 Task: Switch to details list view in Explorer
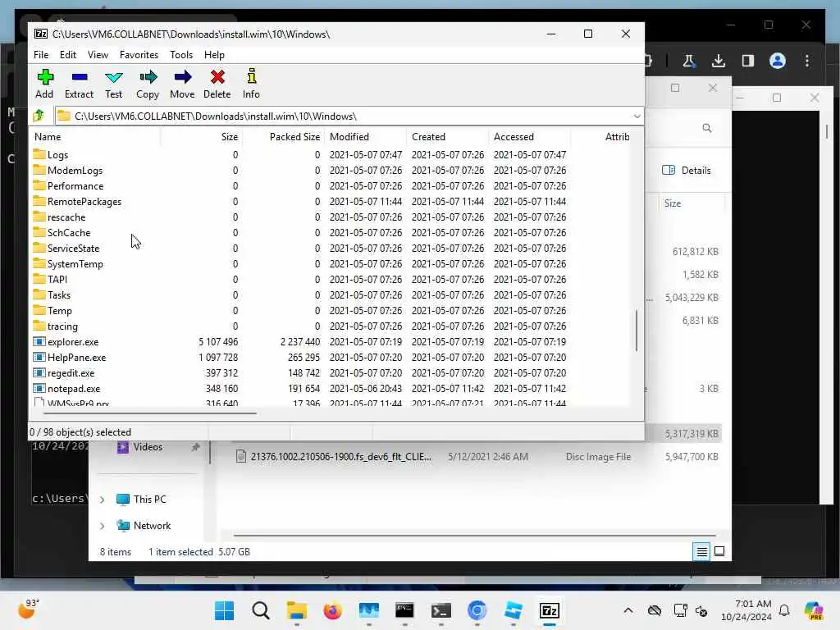tap(702, 551)
